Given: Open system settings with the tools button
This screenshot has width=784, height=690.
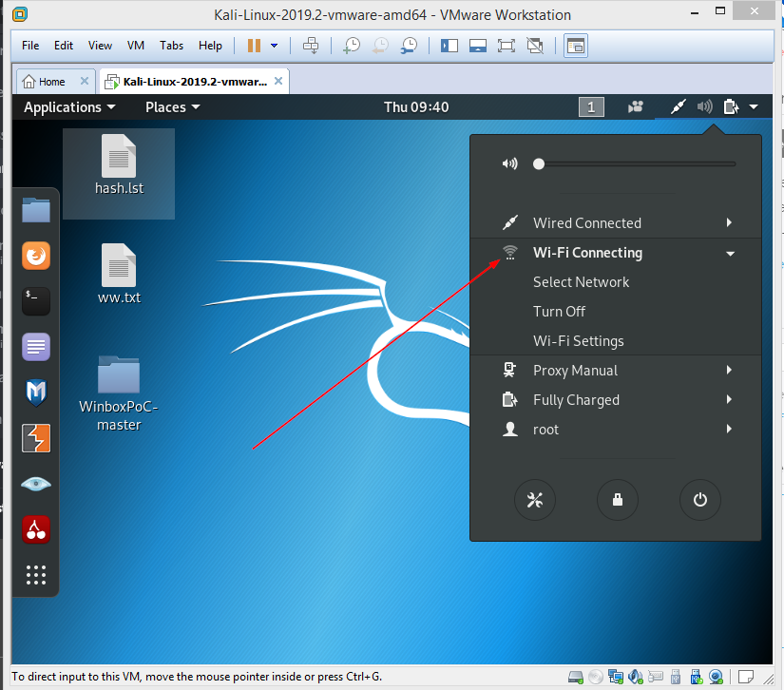Looking at the screenshot, I should pos(535,500).
